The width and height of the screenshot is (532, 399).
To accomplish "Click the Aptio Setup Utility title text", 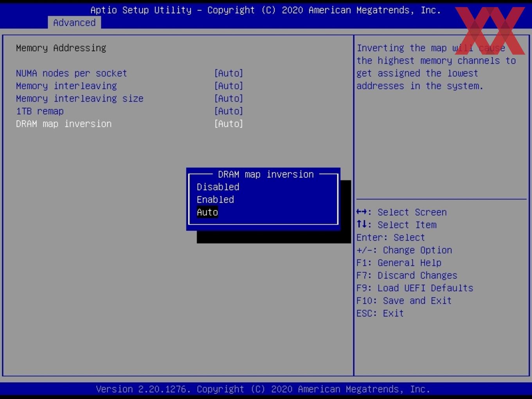I will coord(266,10).
